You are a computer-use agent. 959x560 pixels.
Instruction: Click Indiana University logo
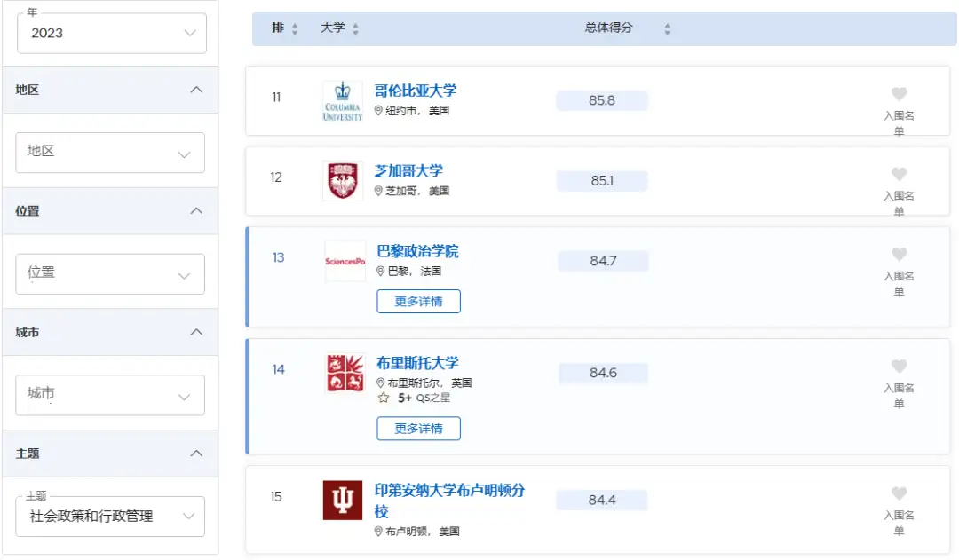pos(343,500)
